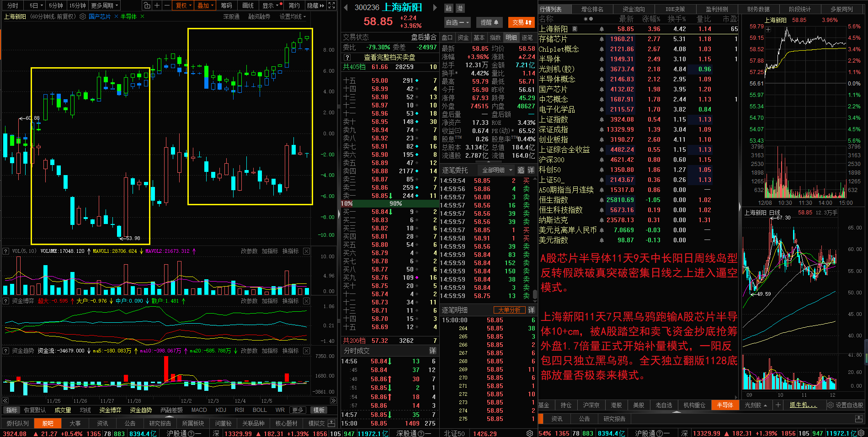Open 资金流向 top tab
The width and height of the screenshot is (868, 437).
coord(634,9)
